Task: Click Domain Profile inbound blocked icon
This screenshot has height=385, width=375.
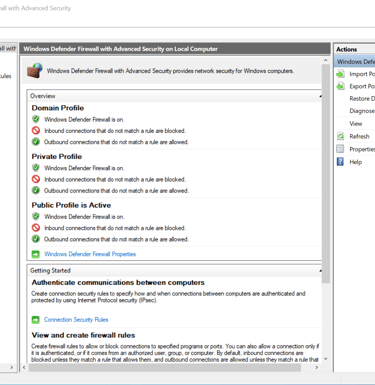Action: click(36, 131)
